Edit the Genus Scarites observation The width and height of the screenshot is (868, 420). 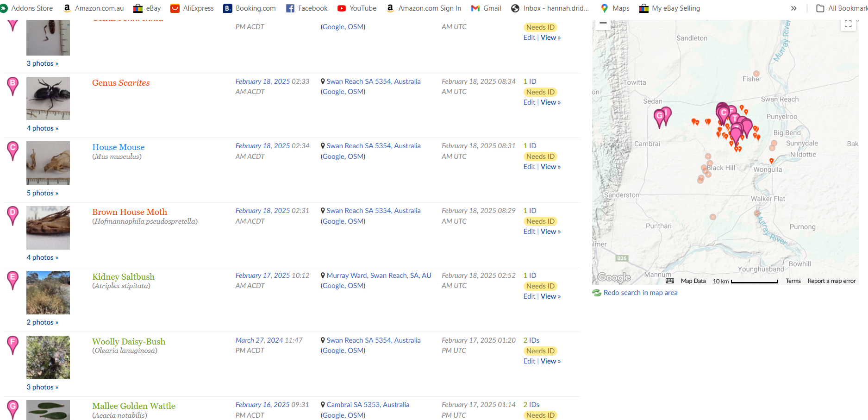coord(529,102)
